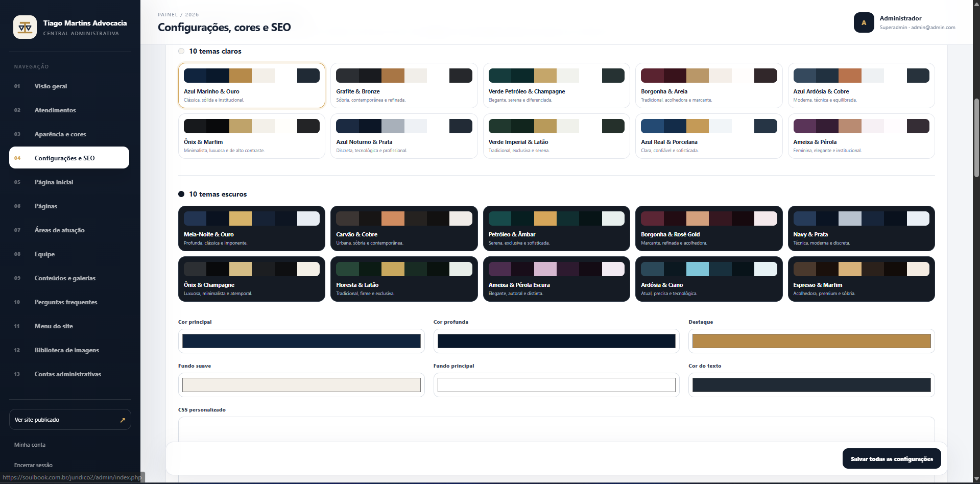Open Atendimentos in the sidebar
This screenshot has width=980, height=484.
(69, 110)
